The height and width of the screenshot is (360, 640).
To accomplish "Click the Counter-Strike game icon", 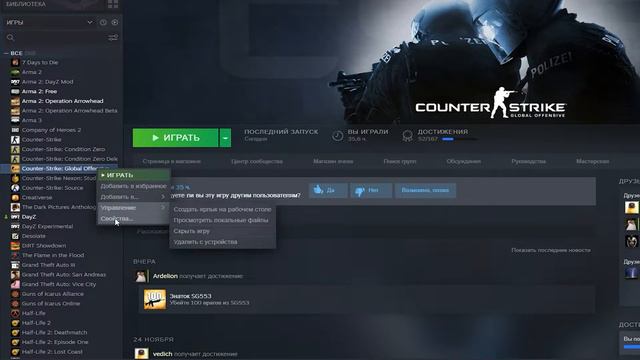I will coord(15,140).
